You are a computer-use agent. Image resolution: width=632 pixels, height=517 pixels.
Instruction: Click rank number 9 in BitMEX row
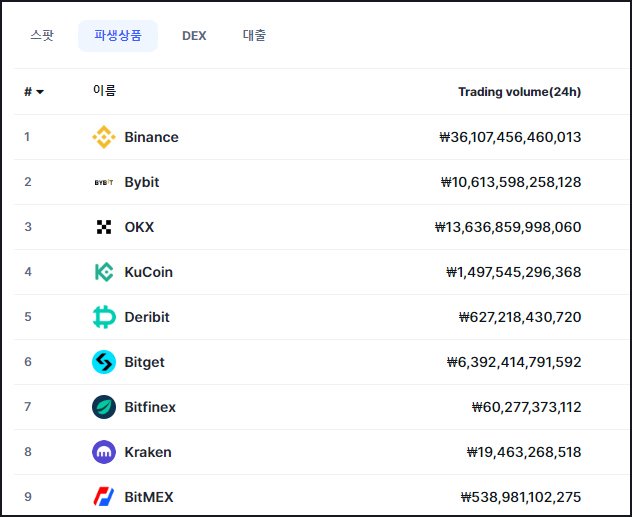pos(28,496)
